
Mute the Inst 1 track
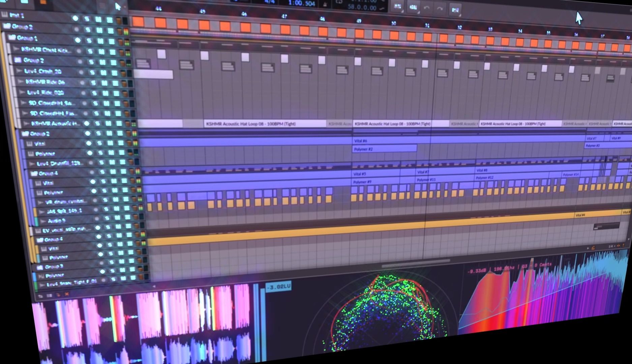98,20
